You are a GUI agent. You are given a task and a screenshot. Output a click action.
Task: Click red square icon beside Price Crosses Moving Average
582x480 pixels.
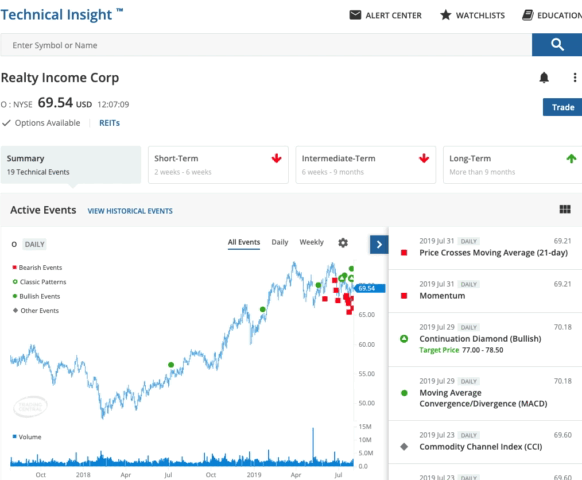pyautogui.click(x=404, y=253)
